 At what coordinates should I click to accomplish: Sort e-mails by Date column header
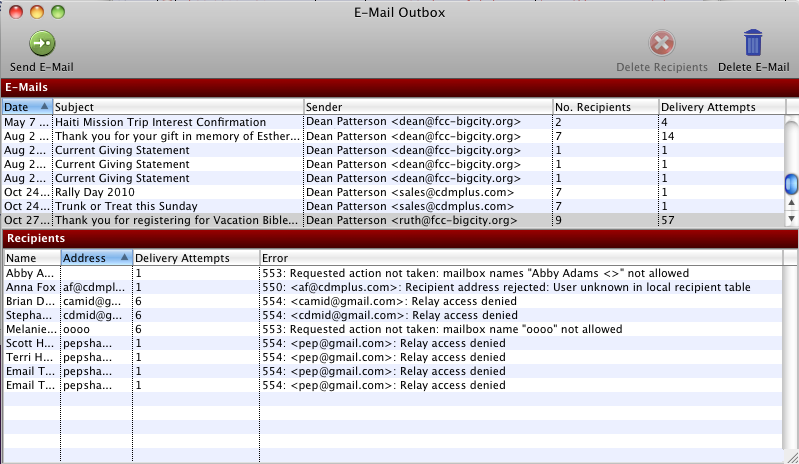click(26, 107)
